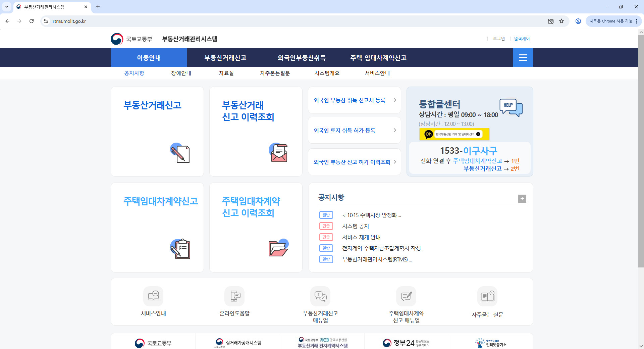Click the 부동산거래 신고 이력조회 envelope icon
This screenshot has height=349, width=644.
[278, 152]
